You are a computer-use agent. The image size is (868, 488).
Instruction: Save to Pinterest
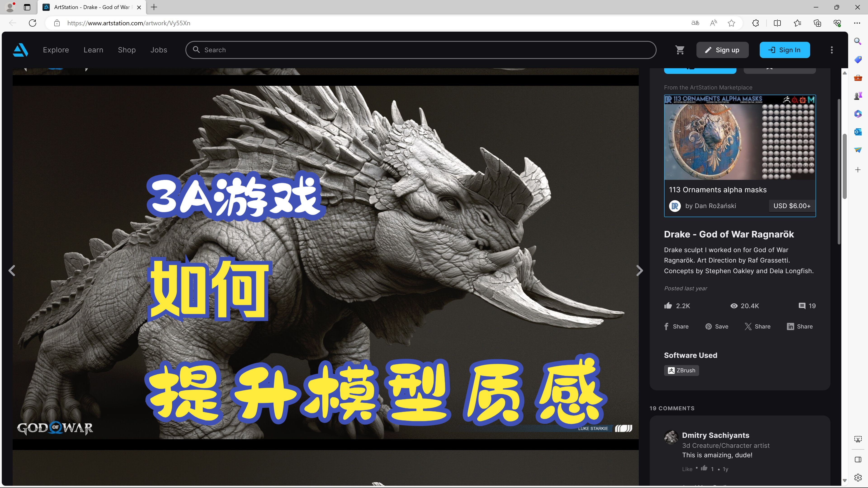(717, 326)
